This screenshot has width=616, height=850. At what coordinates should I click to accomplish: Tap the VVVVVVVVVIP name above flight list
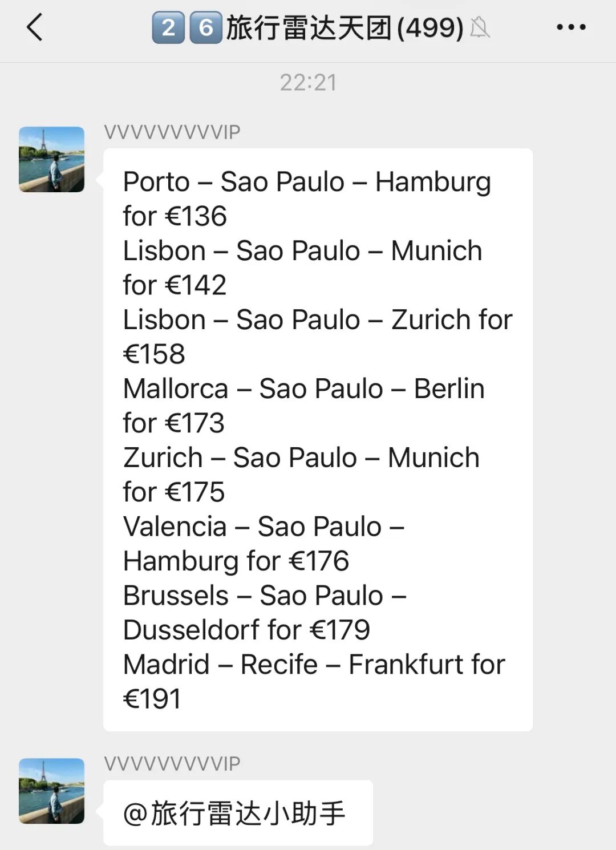click(172, 132)
